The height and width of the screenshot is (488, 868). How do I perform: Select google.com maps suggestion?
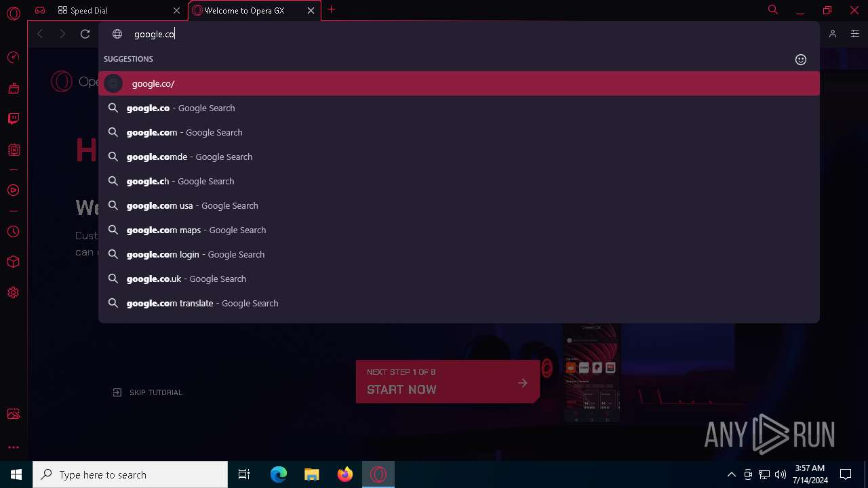point(459,230)
